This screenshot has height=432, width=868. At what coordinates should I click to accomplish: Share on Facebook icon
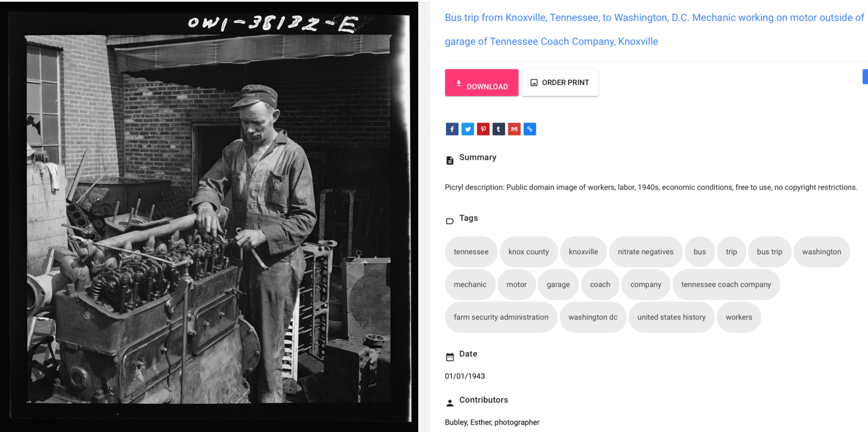pyautogui.click(x=452, y=129)
